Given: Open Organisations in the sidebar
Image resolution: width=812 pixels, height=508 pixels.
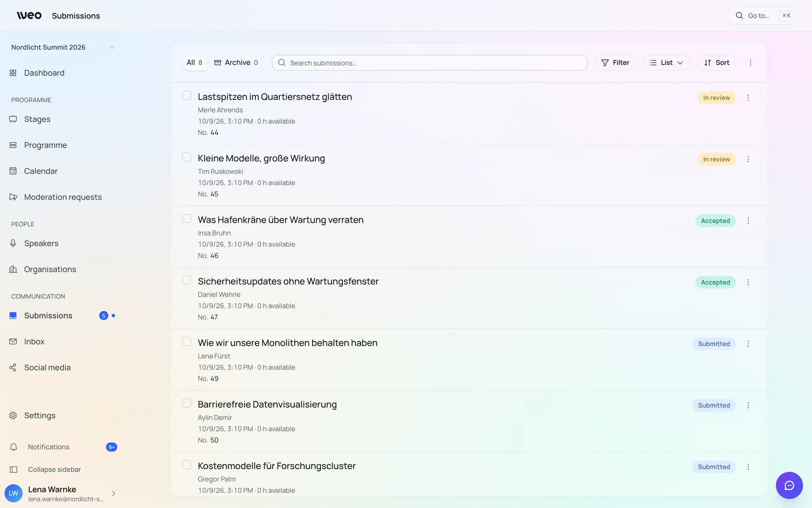Looking at the screenshot, I should pyautogui.click(x=62, y=269).
